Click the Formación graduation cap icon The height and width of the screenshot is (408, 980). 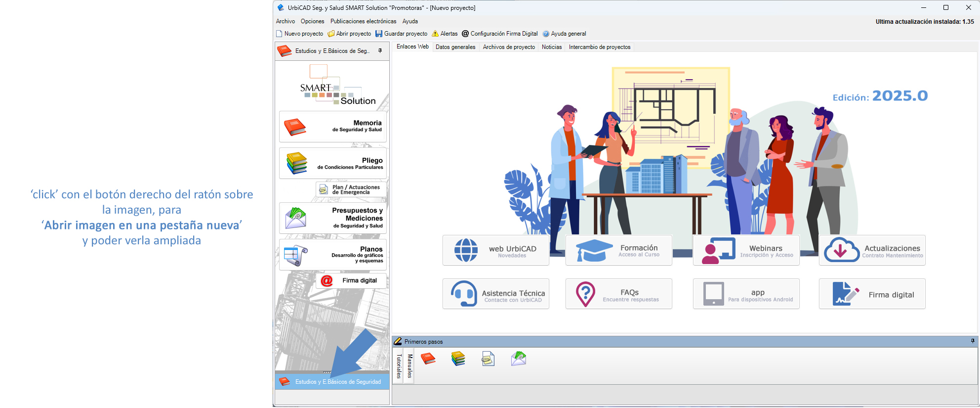tap(594, 250)
